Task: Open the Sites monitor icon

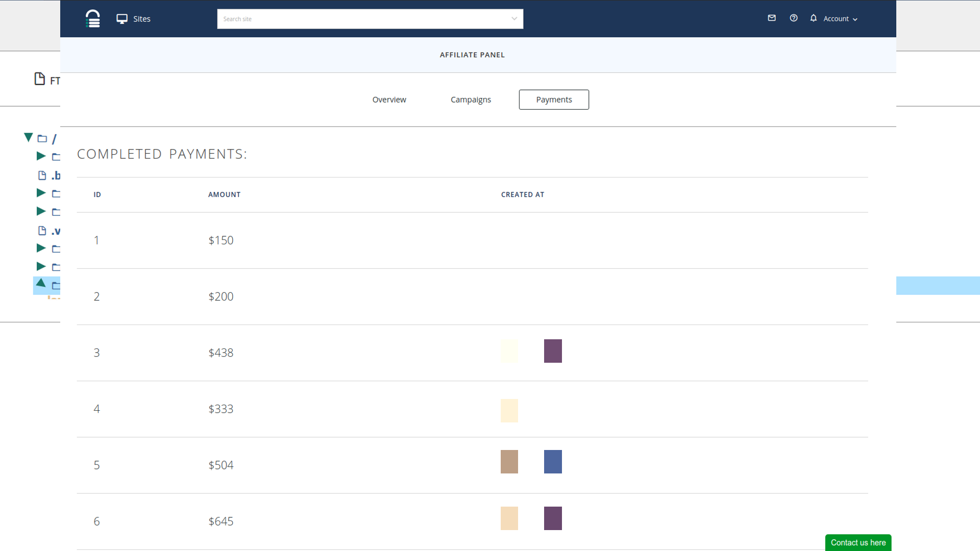Action: [x=121, y=19]
